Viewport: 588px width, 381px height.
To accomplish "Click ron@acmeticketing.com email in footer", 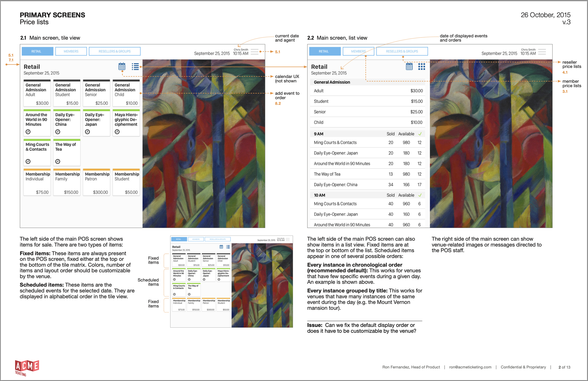I will 470,367.
